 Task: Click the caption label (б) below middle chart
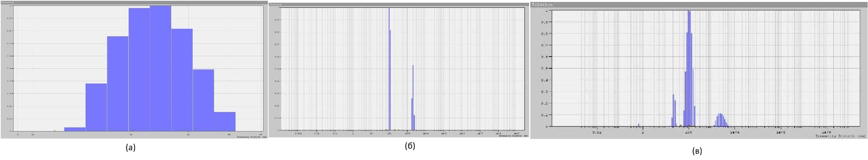(410, 146)
